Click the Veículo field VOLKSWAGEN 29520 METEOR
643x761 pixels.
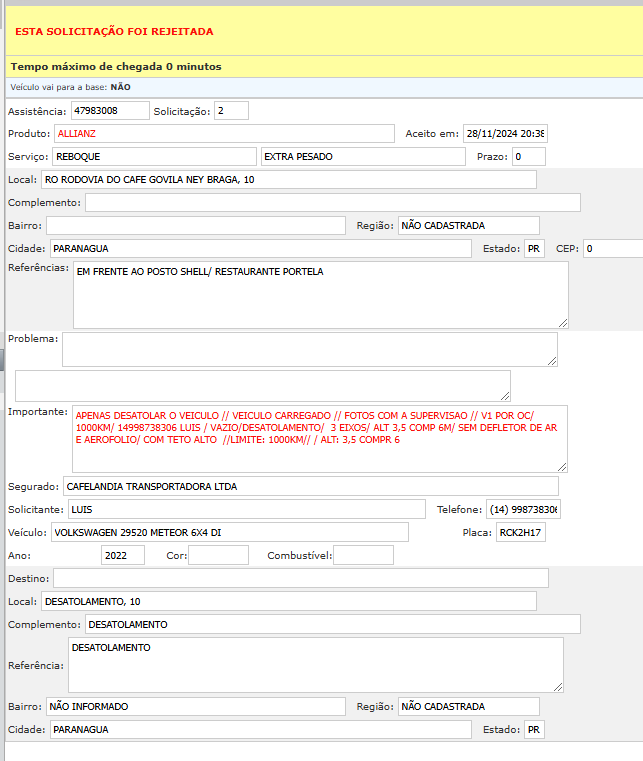coord(229,532)
